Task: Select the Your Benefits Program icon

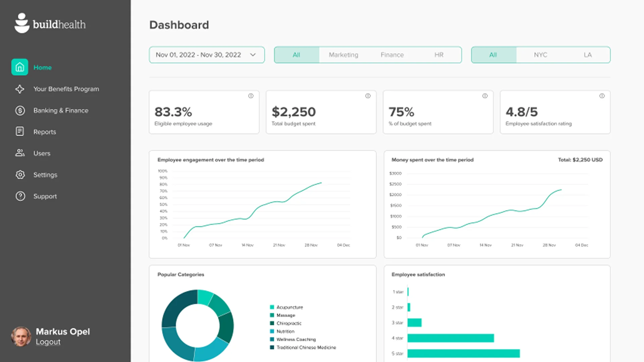Action: 19,89
